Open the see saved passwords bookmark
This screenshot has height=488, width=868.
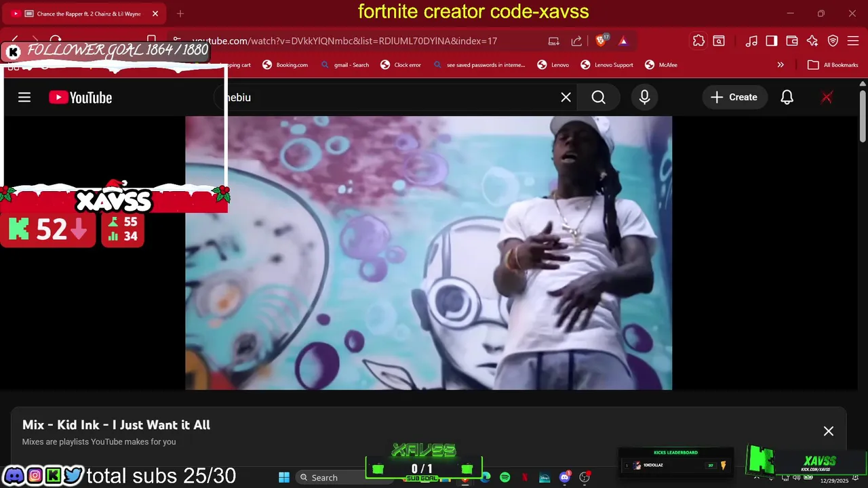click(x=479, y=65)
